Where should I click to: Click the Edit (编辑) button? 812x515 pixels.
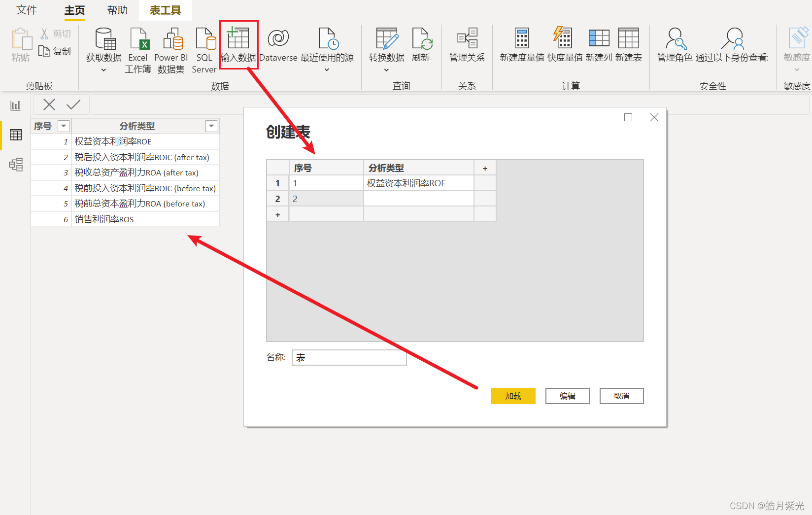click(x=568, y=396)
